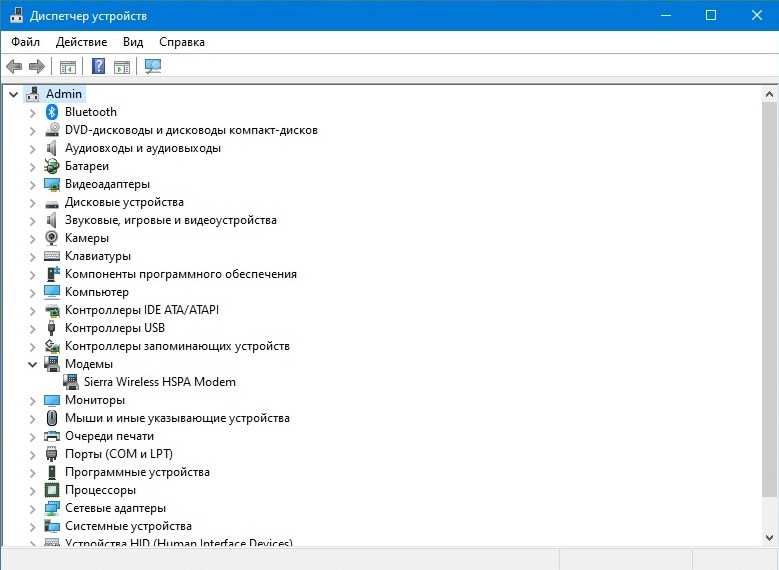Expand the Системные устройства category arrow
The width and height of the screenshot is (779, 570).
tap(33, 526)
